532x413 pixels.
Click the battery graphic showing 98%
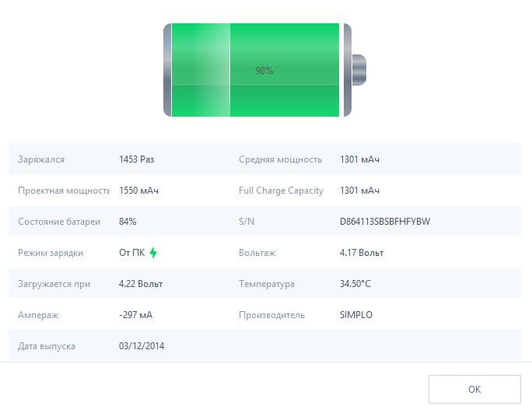coord(264,70)
